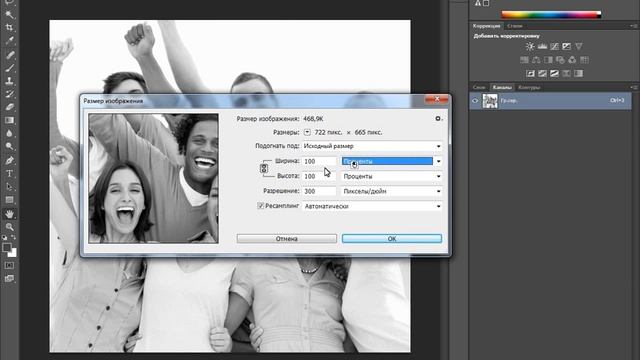
Task: Swap foreground and background colors
Action: pos(13,237)
